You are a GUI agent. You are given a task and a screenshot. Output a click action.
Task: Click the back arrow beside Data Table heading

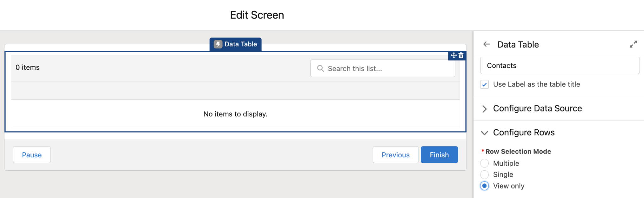486,44
